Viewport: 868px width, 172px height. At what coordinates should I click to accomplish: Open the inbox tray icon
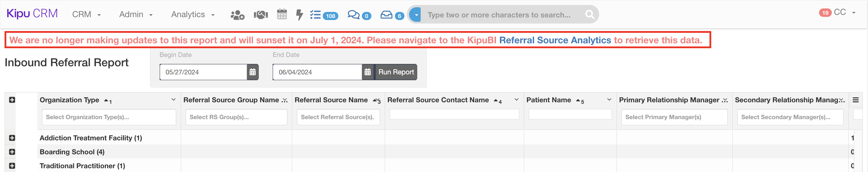click(386, 15)
